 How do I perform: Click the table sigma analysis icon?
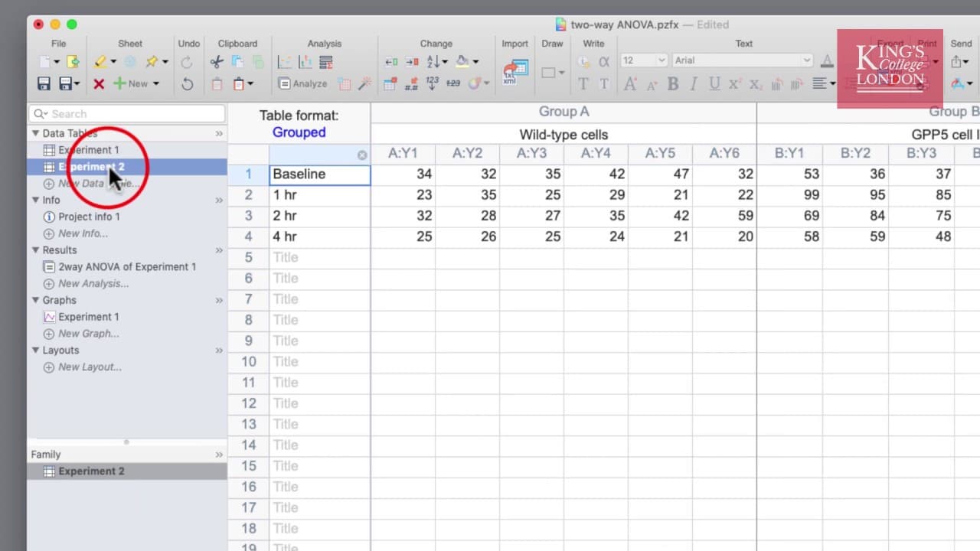pyautogui.click(x=326, y=61)
